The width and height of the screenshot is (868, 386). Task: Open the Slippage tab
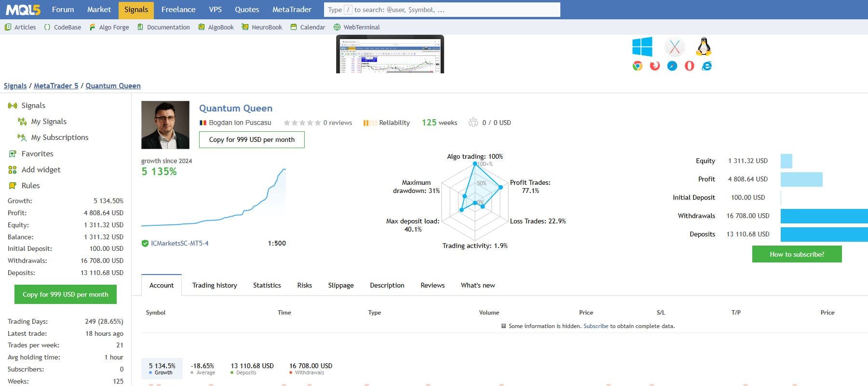pyautogui.click(x=341, y=285)
